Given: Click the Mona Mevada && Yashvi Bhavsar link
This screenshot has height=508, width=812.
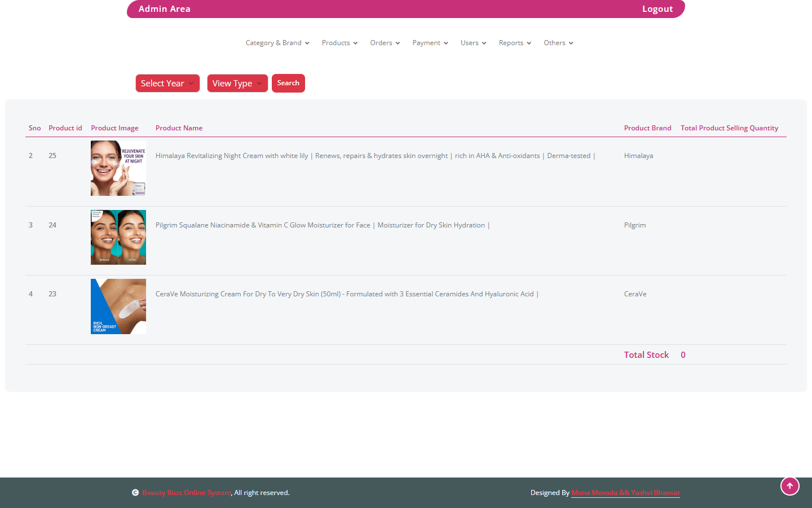Looking at the screenshot, I should pos(625,493).
